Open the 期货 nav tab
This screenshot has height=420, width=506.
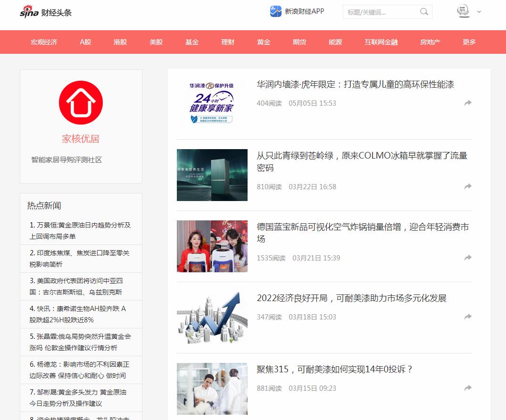click(x=299, y=42)
